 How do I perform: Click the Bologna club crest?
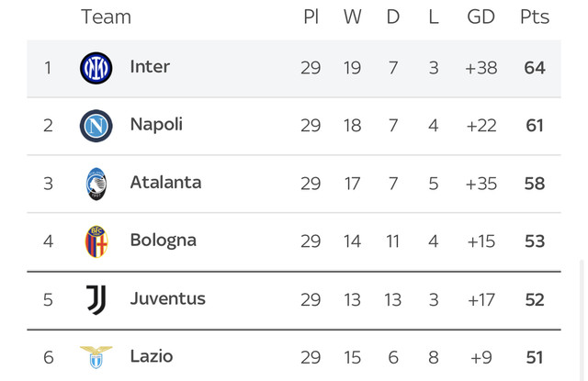click(x=96, y=241)
